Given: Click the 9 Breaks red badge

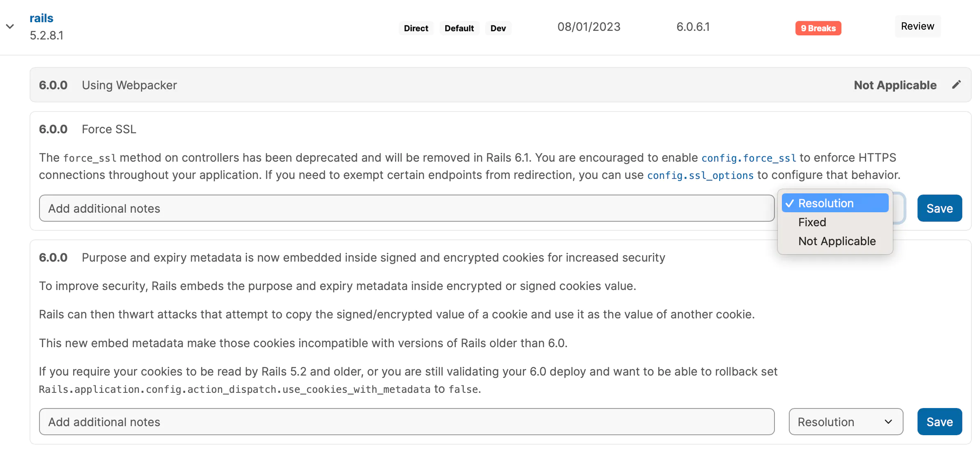Looking at the screenshot, I should [818, 28].
